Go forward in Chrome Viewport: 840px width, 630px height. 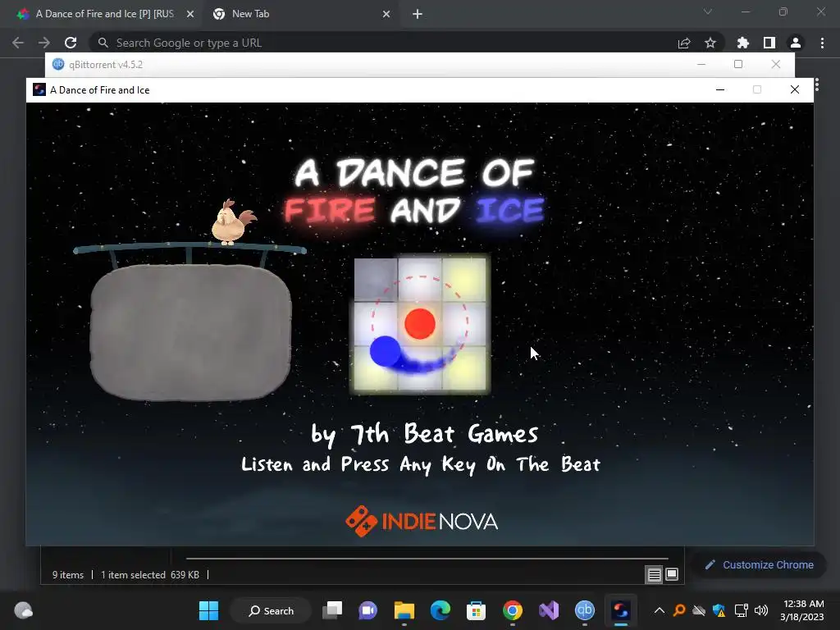point(44,43)
